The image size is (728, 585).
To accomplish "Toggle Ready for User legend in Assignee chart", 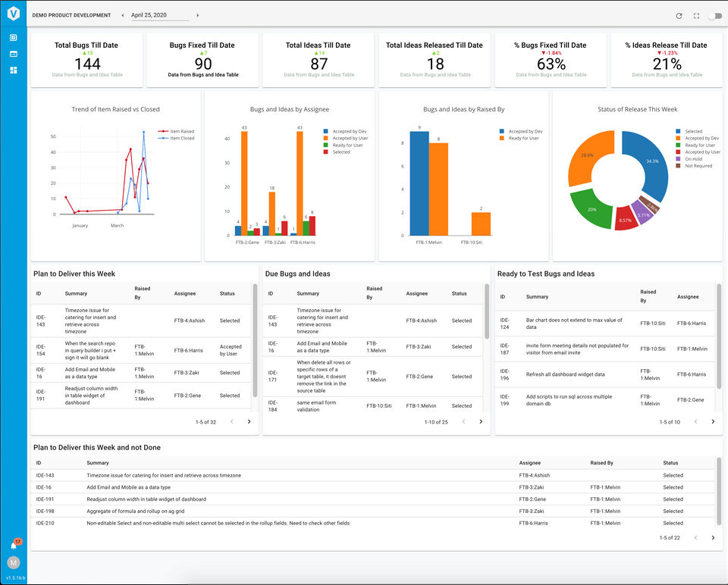I will pos(343,145).
